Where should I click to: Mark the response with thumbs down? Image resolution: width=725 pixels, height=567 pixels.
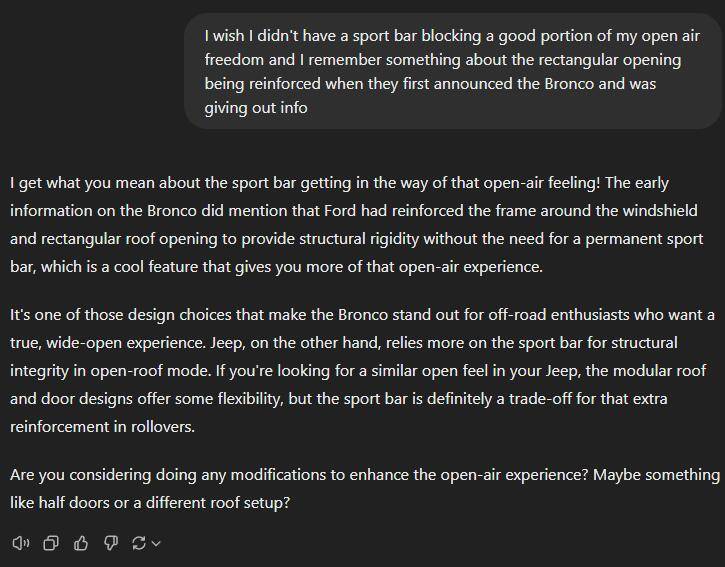(111, 543)
